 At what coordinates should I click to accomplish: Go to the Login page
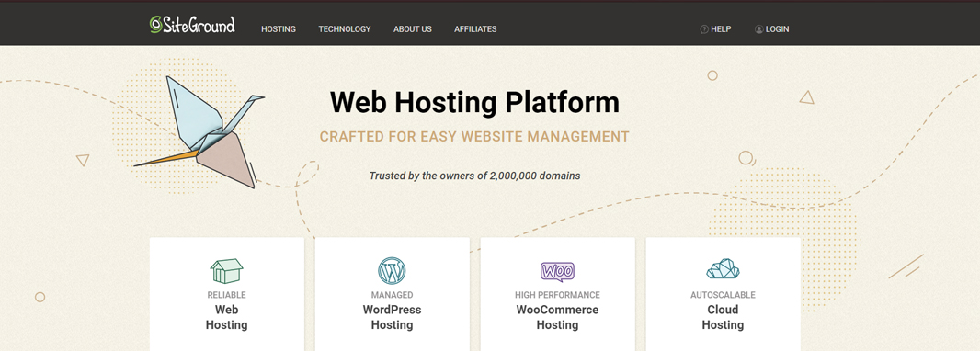click(777, 28)
